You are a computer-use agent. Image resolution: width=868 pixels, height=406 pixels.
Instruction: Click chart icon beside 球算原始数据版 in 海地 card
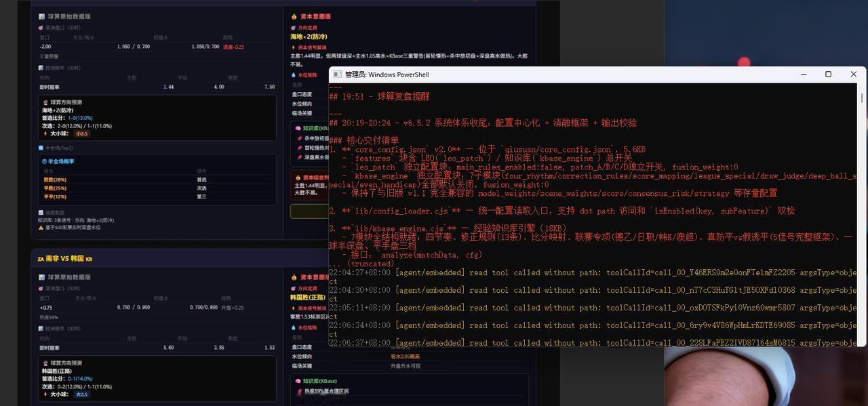click(42, 16)
